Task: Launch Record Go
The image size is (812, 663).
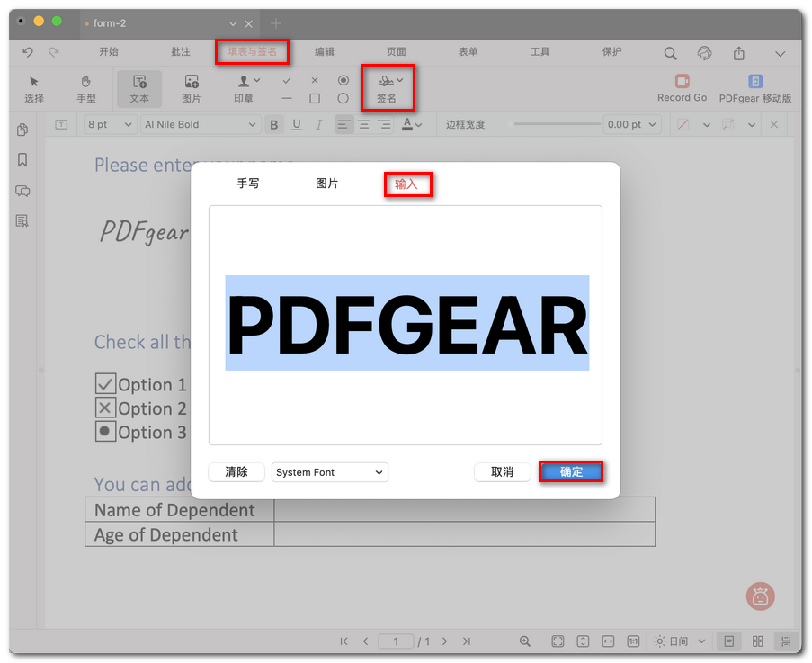Action: click(682, 88)
